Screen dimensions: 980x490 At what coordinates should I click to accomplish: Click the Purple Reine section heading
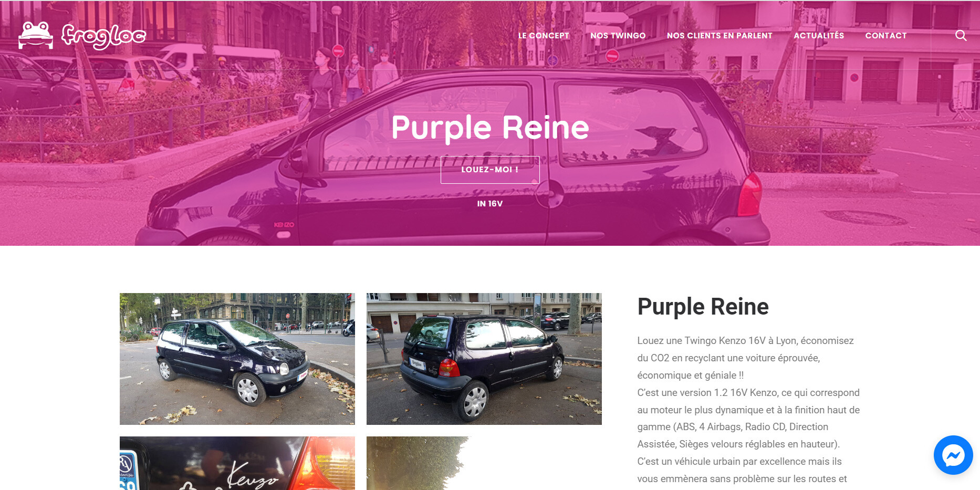tap(703, 307)
